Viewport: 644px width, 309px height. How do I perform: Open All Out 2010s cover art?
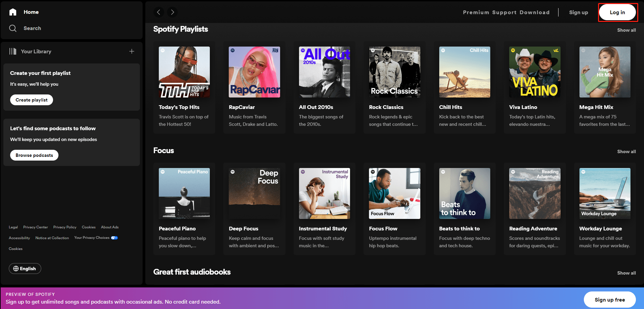point(324,72)
